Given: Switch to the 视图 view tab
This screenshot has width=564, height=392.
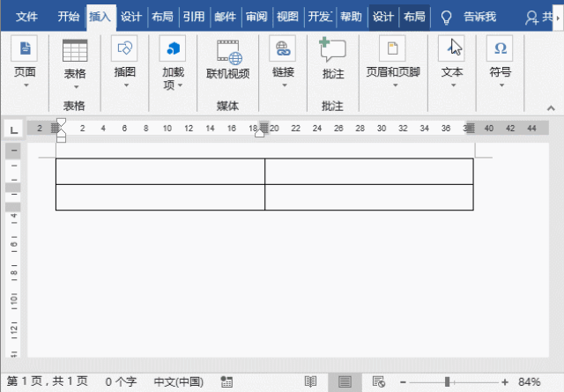Looking at the screenshot, I should coord(287,17).
